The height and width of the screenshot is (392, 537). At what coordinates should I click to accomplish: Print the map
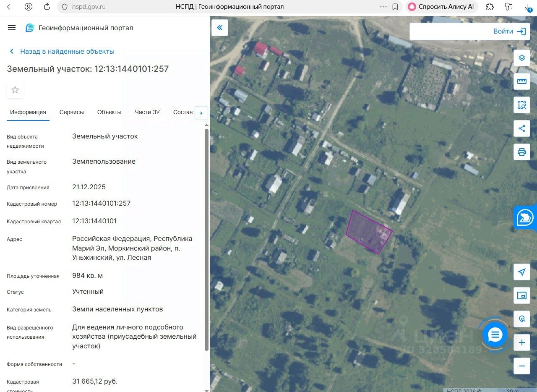[522, 152]
